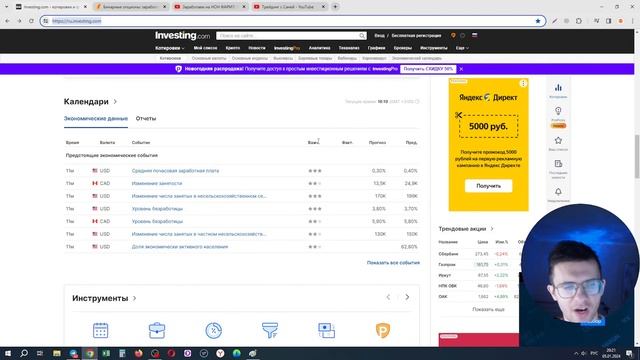Bookmark this page with the star icon
This screenshot has height=360, width=640.
538,21
